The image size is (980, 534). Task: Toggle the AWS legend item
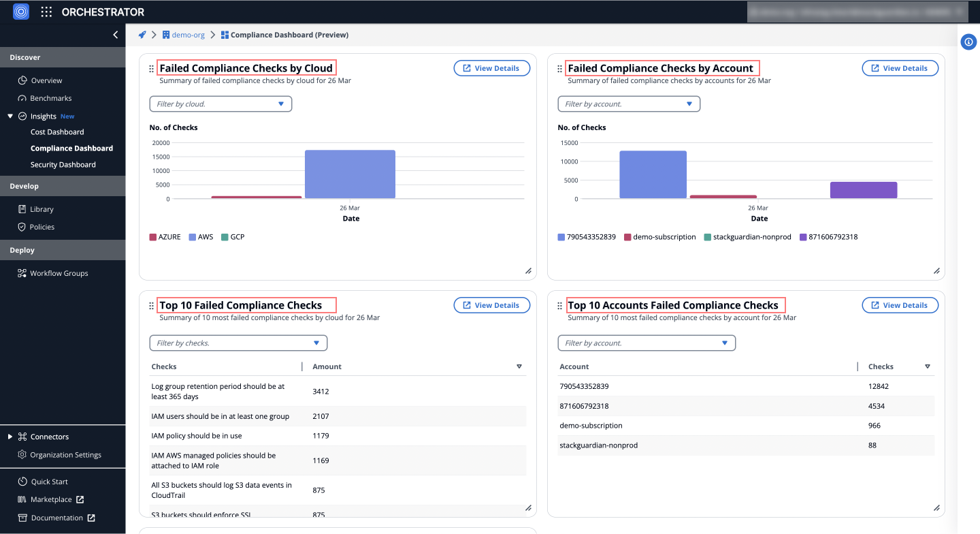coord(201,236)
